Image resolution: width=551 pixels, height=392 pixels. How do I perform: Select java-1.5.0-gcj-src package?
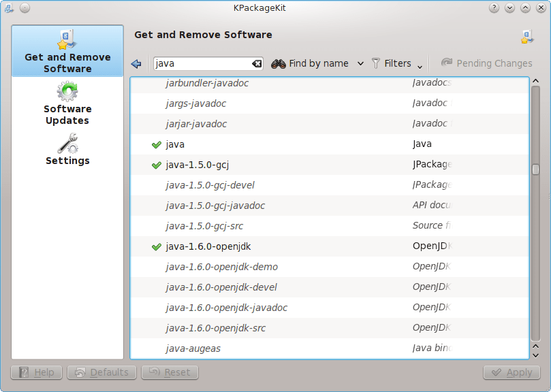(330, 226)
